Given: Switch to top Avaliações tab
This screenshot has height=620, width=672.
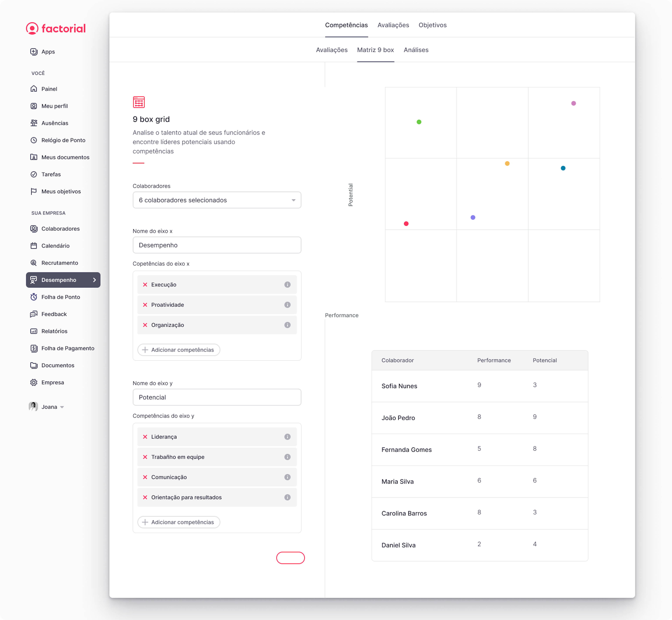Looking at the screenshot, I should pyautogui.click(x=394, y=25).
